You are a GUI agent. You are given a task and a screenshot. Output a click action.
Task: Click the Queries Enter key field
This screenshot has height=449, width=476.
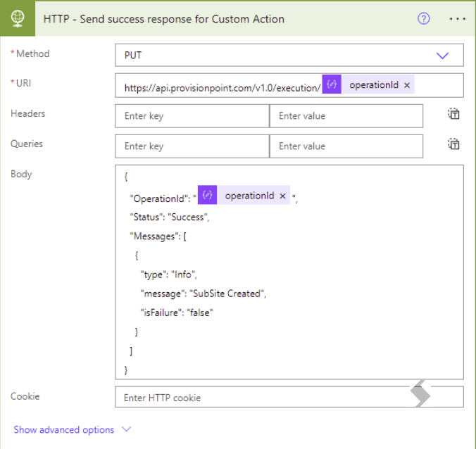[192, 146]
